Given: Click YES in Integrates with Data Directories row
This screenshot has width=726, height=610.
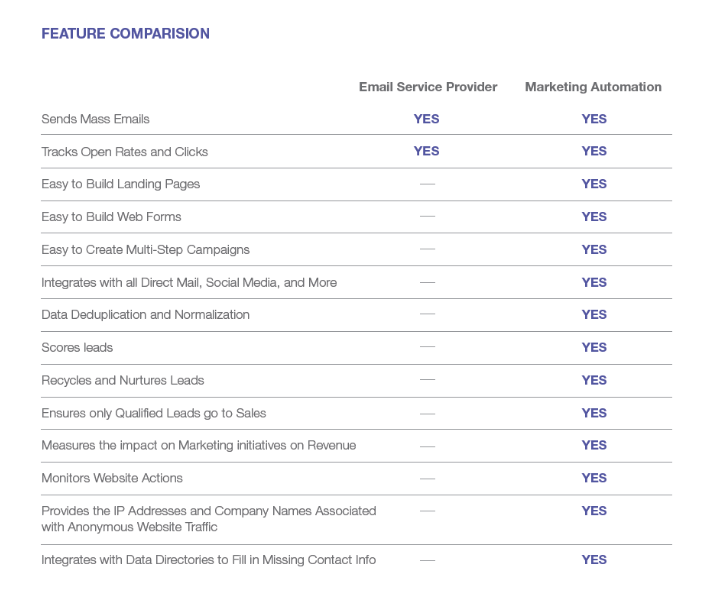Looking at the screenshot, I should (594, 560).
